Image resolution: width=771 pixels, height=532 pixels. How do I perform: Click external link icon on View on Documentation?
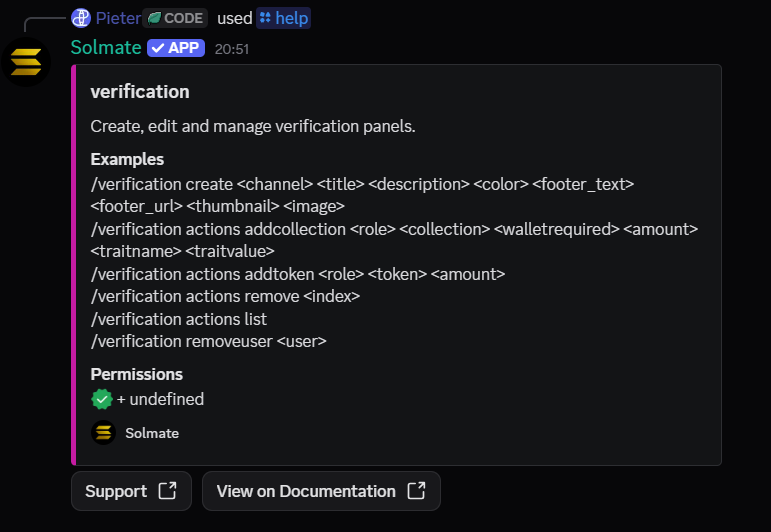tap(417, 491)
